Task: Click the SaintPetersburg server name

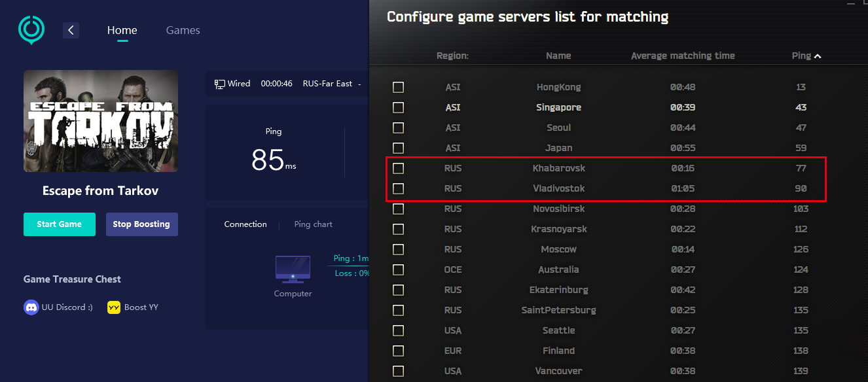Action: [x=559, y=310]
